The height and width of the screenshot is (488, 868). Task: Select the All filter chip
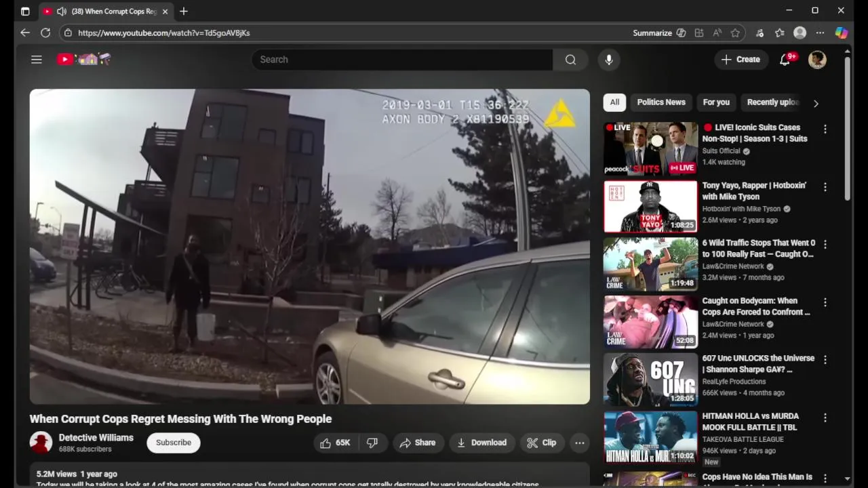pos(614,102)
